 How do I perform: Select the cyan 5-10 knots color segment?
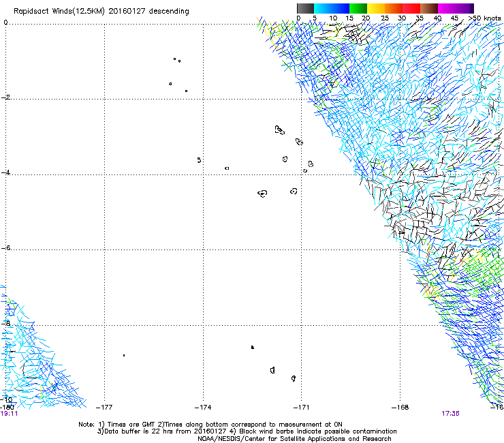323,8
